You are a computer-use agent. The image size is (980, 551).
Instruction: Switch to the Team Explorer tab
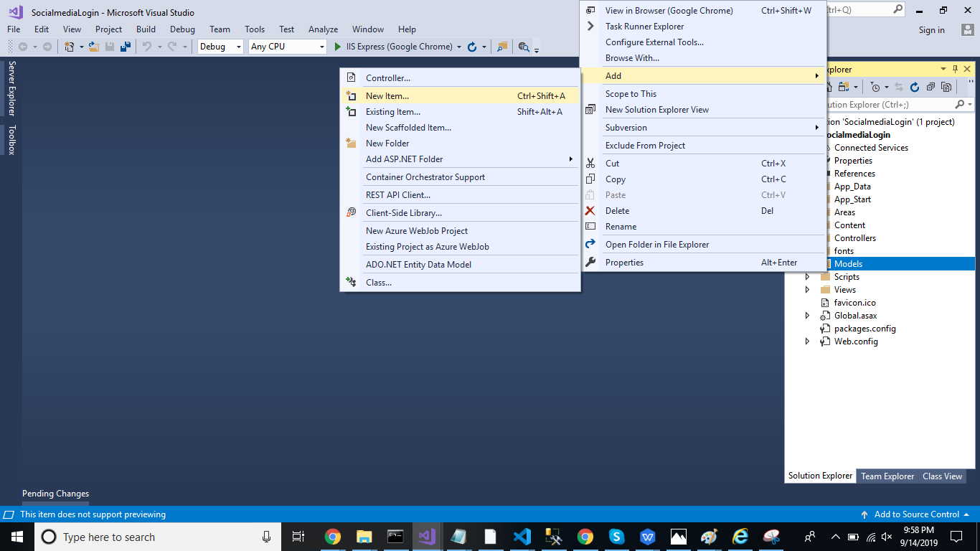887,476
